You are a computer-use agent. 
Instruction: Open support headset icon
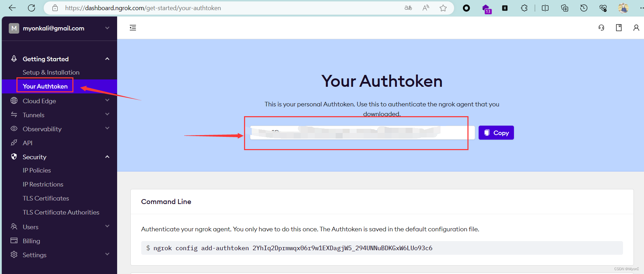tap(601, 28)
